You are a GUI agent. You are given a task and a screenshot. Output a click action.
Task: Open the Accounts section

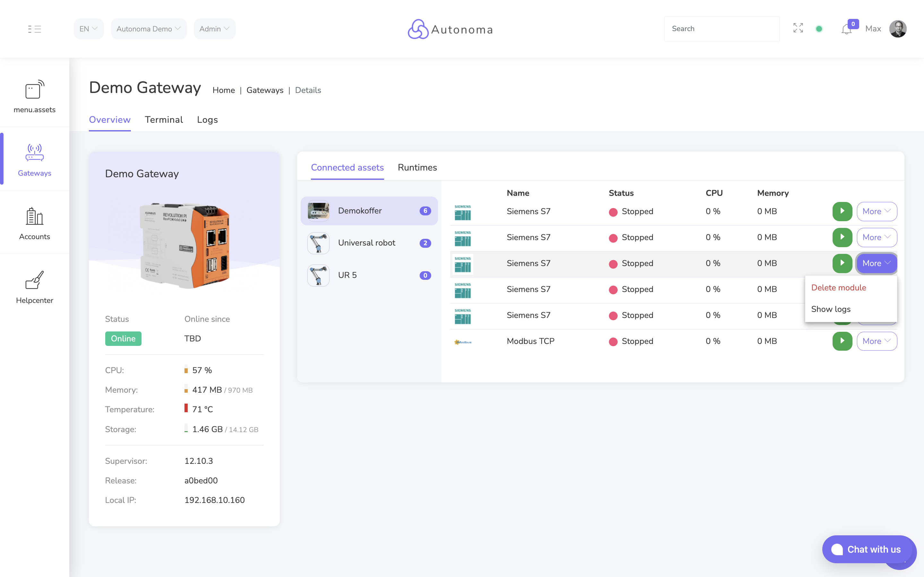tap(34, 224)
